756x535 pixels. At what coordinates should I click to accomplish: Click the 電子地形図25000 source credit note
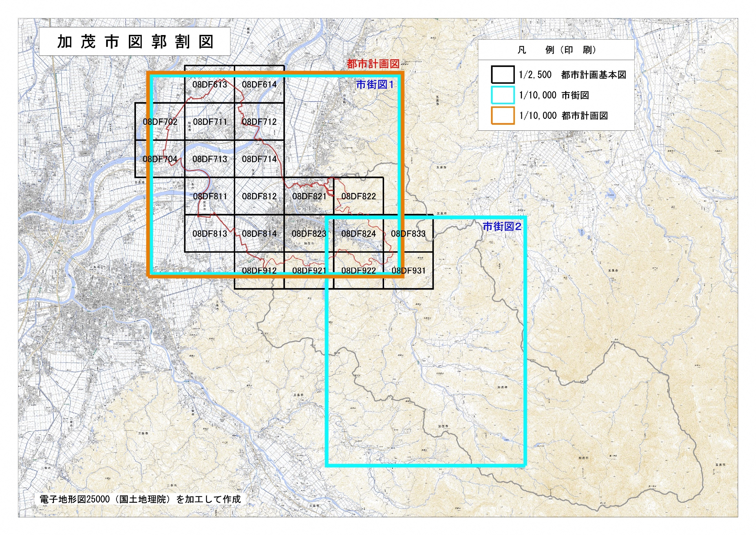tap(140, 499)
